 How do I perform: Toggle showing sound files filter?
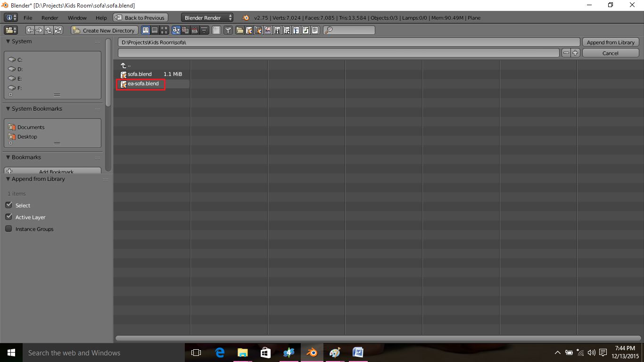point(305,30)
